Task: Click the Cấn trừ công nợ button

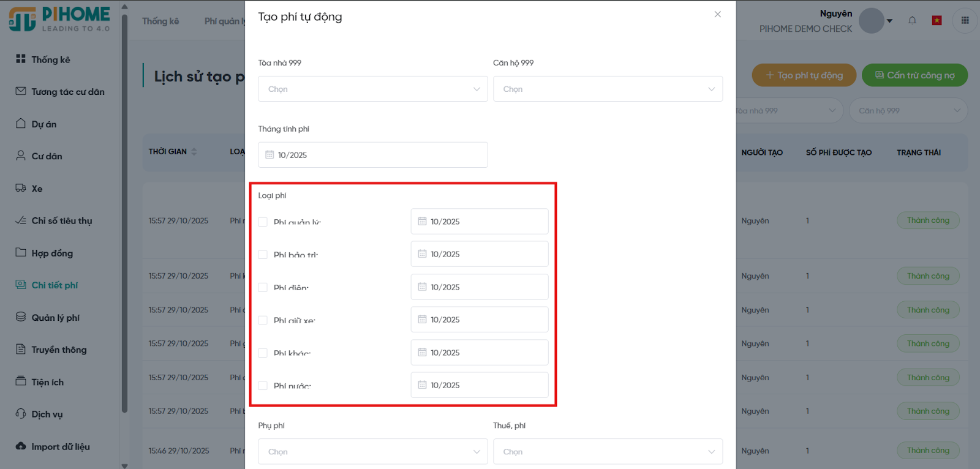Action: tap(914, 75)
